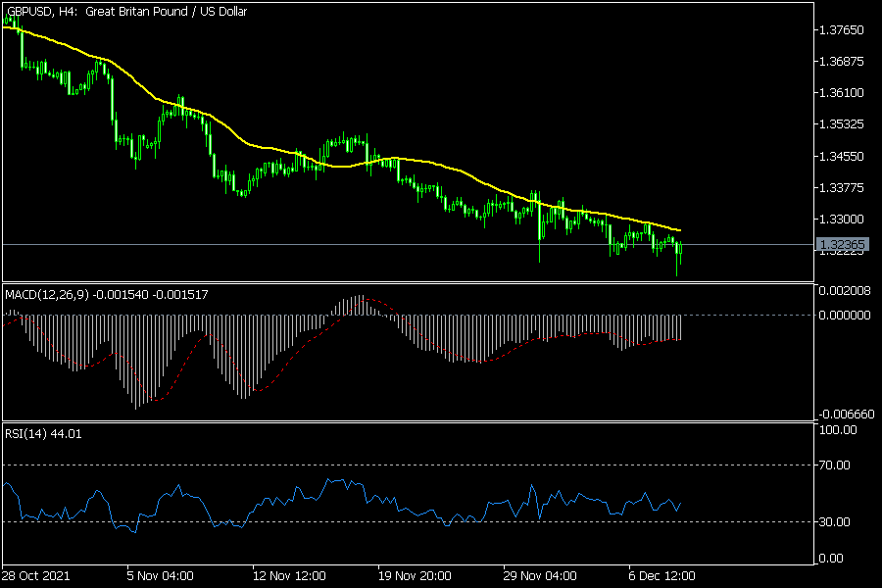Screen dimensions: 882x588
Task: Click RSI oversold level 30.00
Action: (x=834, y=521)
